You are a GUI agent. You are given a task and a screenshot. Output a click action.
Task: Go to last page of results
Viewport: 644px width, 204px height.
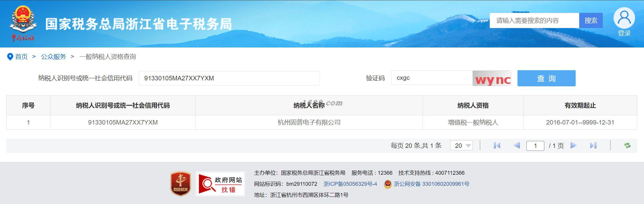coord(593,145)
